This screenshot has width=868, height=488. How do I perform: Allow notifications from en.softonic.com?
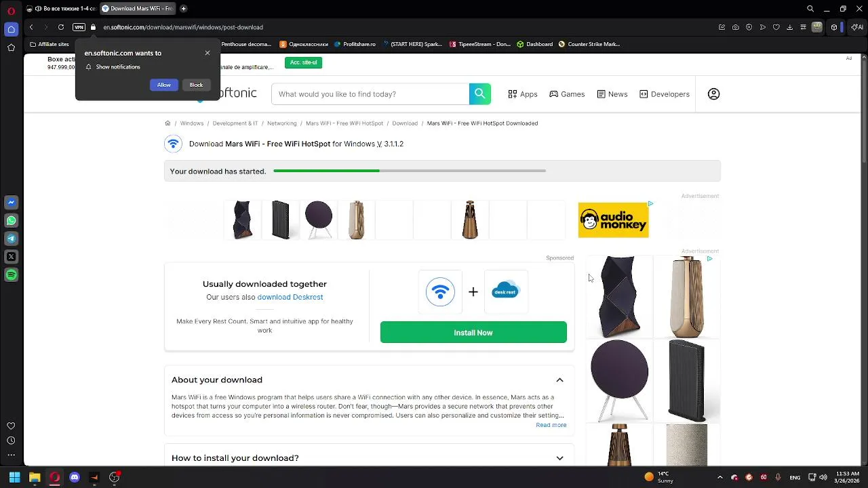point(164,85)
